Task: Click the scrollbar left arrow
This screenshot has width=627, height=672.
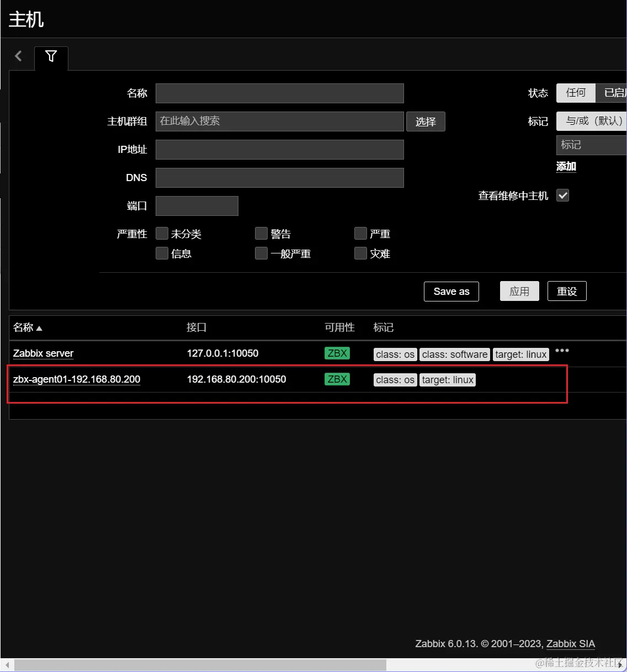Action: click(x=7, y=664)
